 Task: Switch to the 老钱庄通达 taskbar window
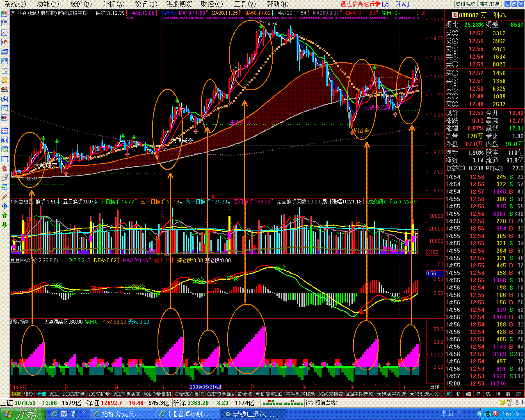(x=253, y=414)
